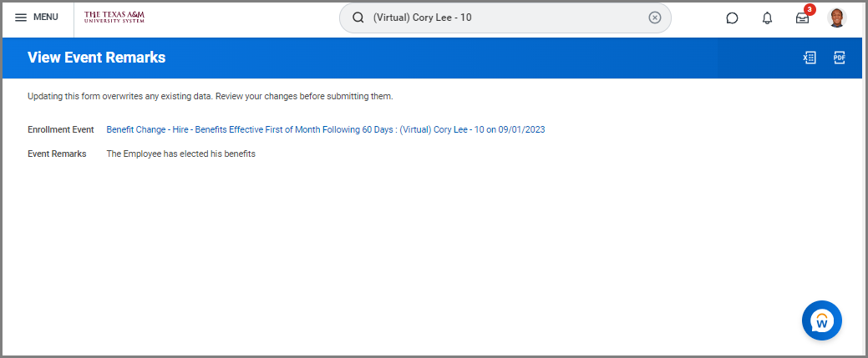Image resolution: width=868 pixels, height=358 pixels.
Task: Open the chat bubble icon in header
Action: point(732,18)
